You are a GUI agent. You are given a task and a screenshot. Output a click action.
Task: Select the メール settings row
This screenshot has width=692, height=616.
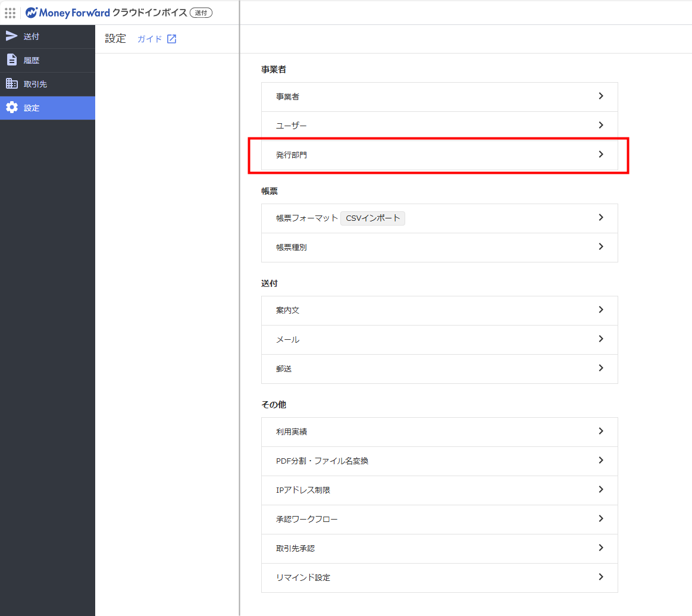439,339
